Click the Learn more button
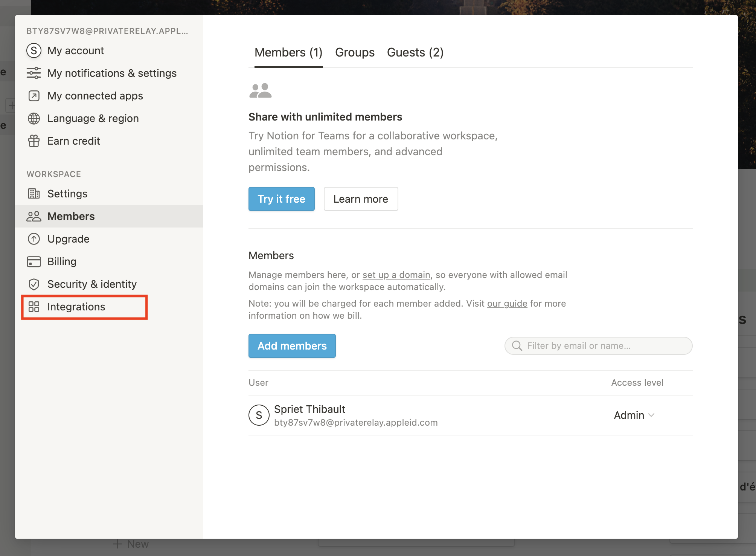 361,199
